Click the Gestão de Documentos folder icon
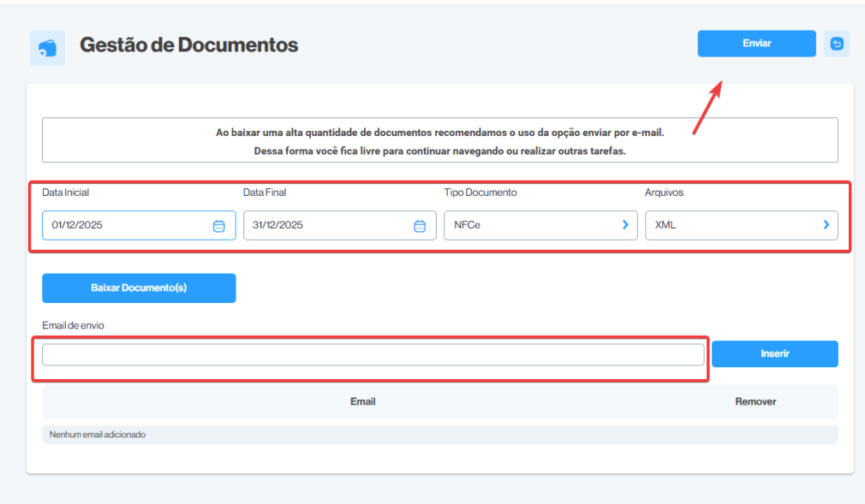 pyautogui.click(x=47, y=48)
